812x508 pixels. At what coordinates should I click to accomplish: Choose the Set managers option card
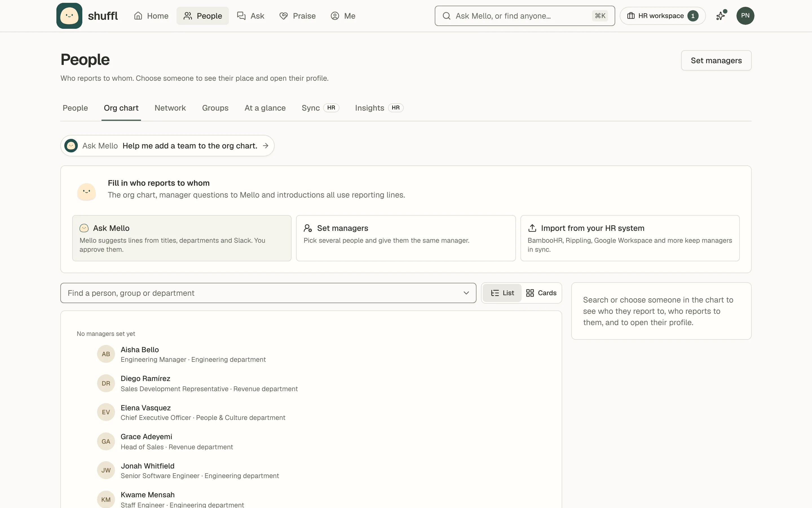[406, 238]
